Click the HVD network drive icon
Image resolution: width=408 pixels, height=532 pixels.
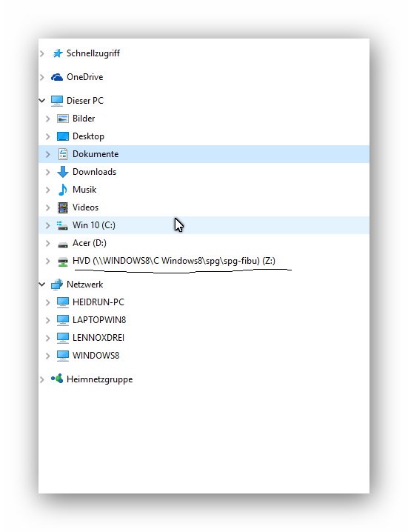click(x=63, y=262)
